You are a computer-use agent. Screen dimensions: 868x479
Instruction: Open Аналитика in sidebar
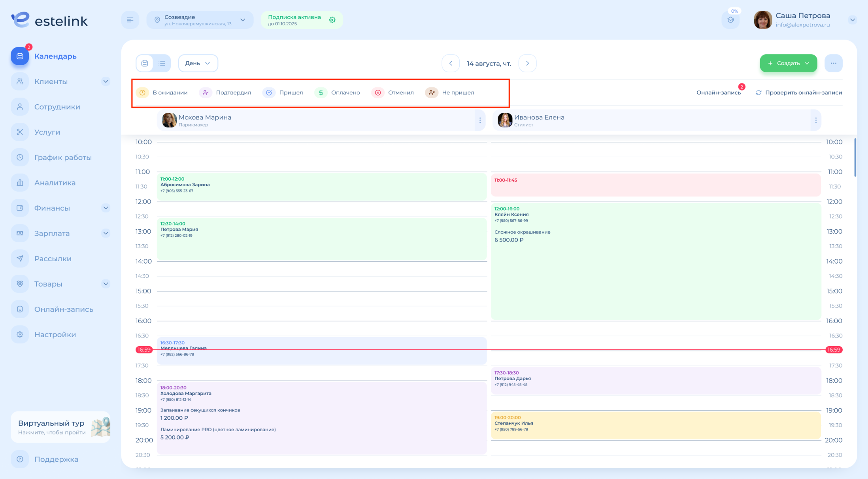pos(55,183)
